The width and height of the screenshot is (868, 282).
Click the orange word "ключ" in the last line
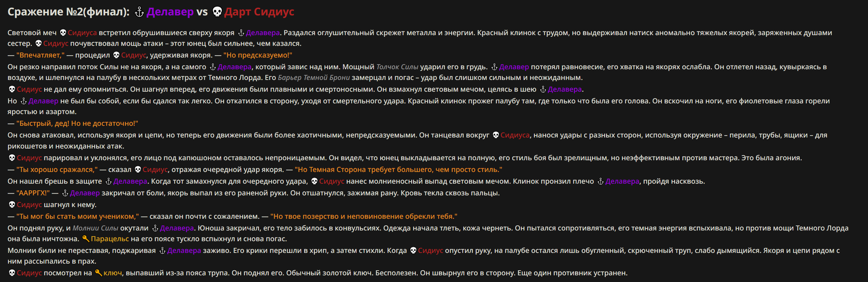click(113, 273)
